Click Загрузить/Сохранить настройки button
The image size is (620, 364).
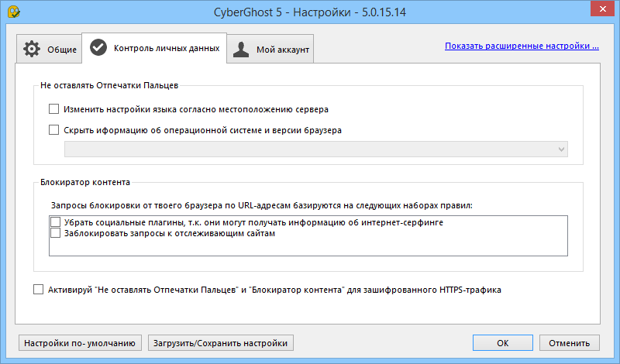click(221, 342)
